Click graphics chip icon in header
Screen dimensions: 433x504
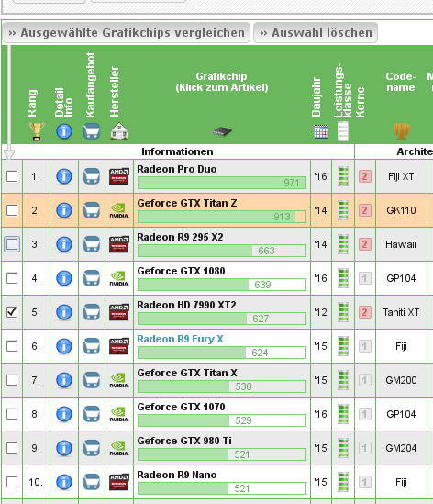[222, 131]
